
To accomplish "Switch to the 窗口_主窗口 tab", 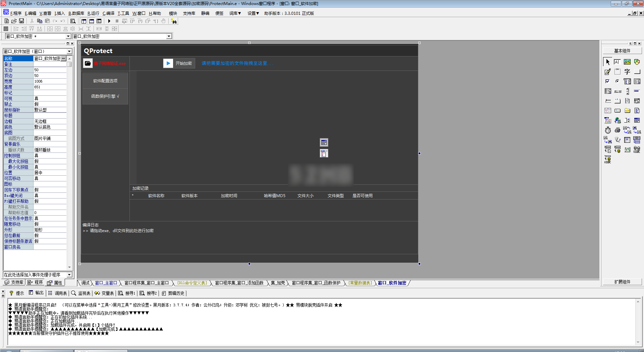I will 106,283.
